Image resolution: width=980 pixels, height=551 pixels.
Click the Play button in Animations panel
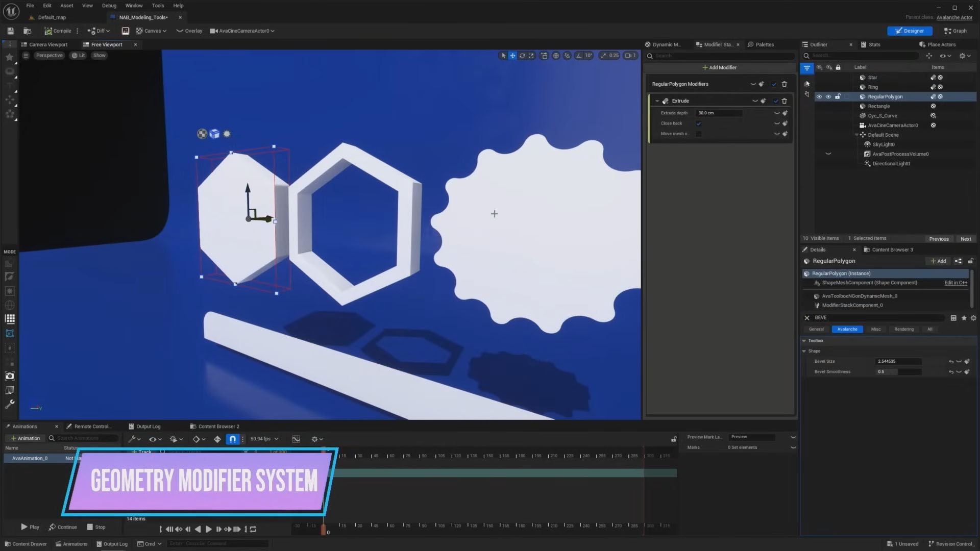pyautogui.click(x=30, y=527)
